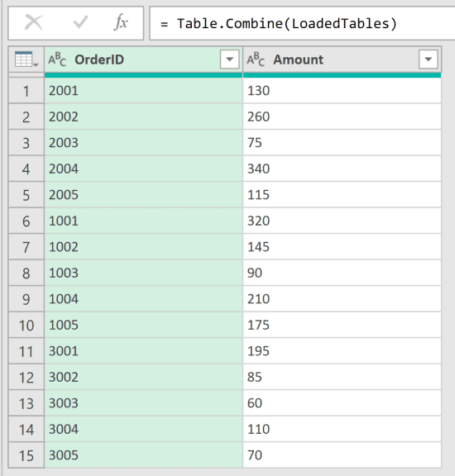This screenshot has height=476, width=455.
Task: Click OrderID cell 1001
Action: click(x=143, y=221)
